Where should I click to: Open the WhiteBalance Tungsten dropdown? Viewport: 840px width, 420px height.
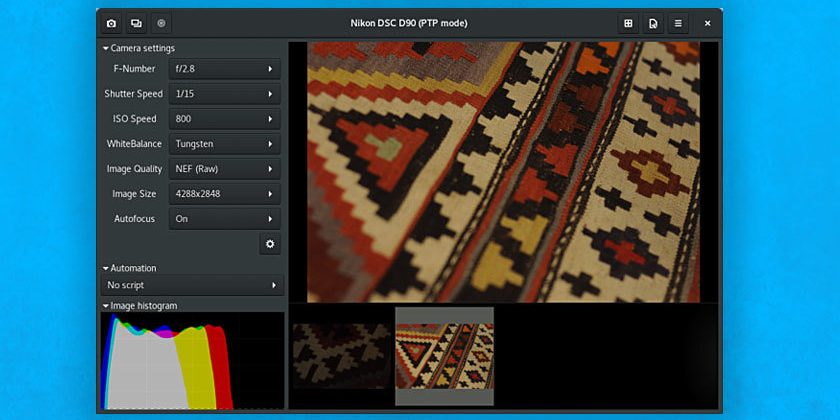tap(224, 144)
